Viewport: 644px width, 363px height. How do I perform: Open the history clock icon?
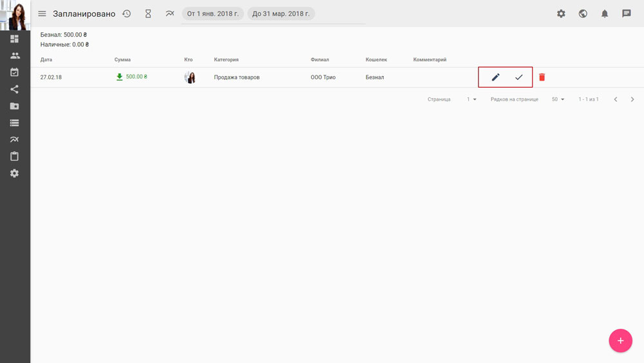pos(126,14)
